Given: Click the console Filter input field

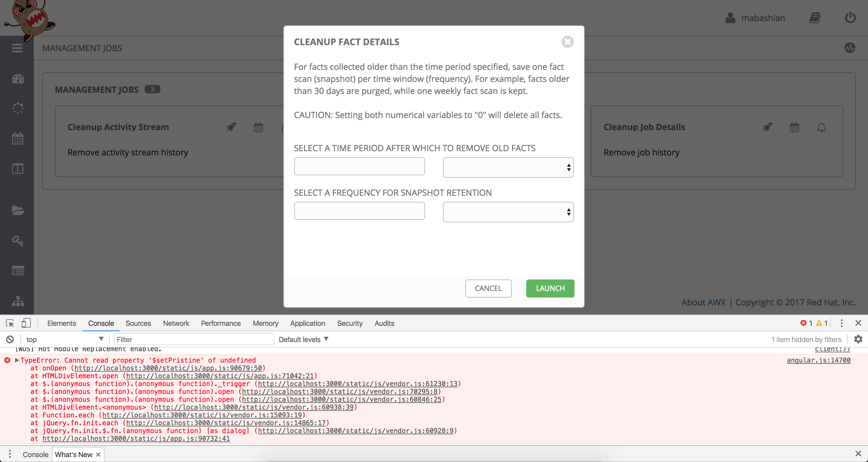Looking at the screenshot, I should point(193,339).
